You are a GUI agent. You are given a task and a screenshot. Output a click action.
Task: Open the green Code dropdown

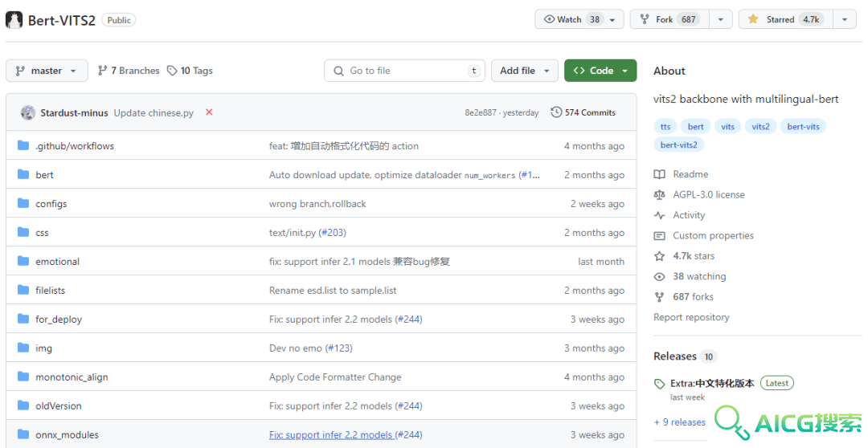coord(600,71)
